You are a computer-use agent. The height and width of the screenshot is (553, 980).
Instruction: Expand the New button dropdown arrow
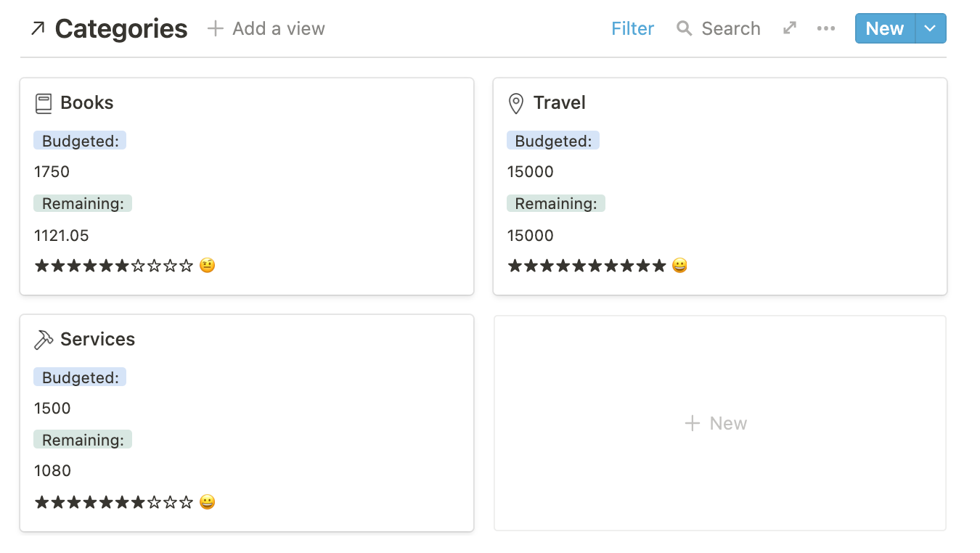[x=931, y=28]
